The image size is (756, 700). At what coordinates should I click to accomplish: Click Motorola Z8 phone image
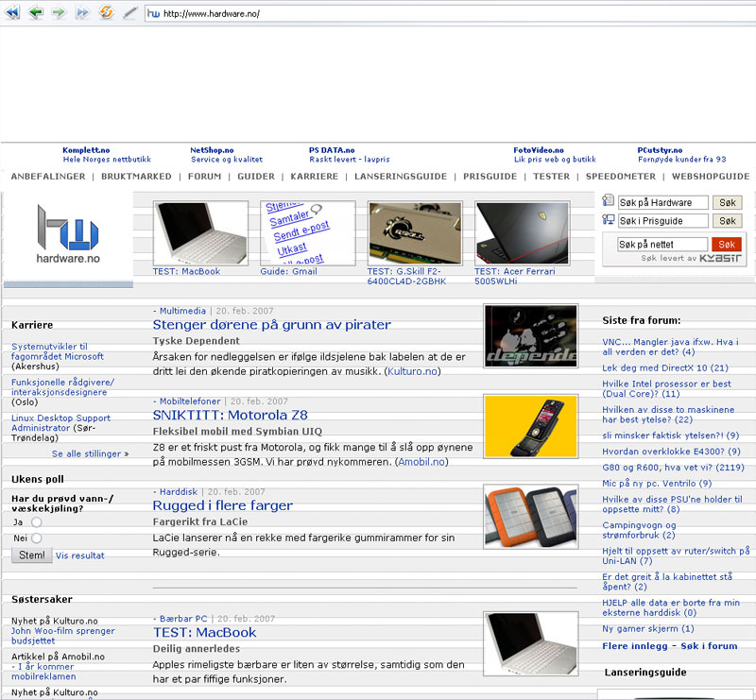[x=531, y=426]
